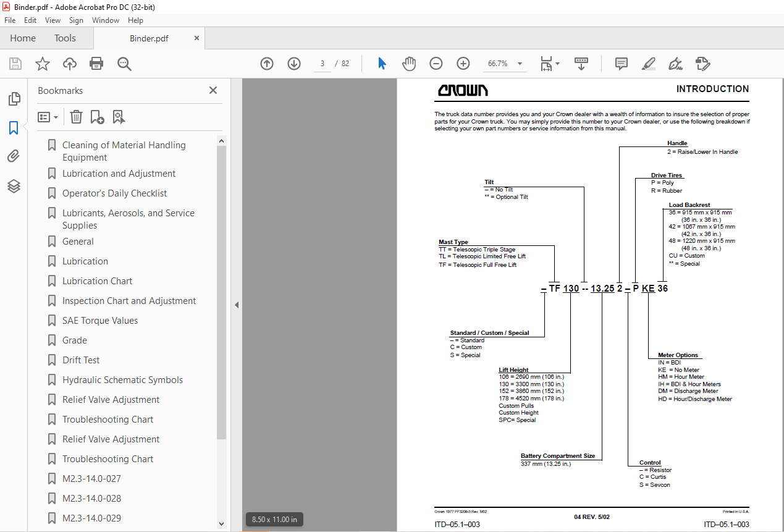Open the Help menu
Viewport: 784px width, 532px height.
pos(135,20)
